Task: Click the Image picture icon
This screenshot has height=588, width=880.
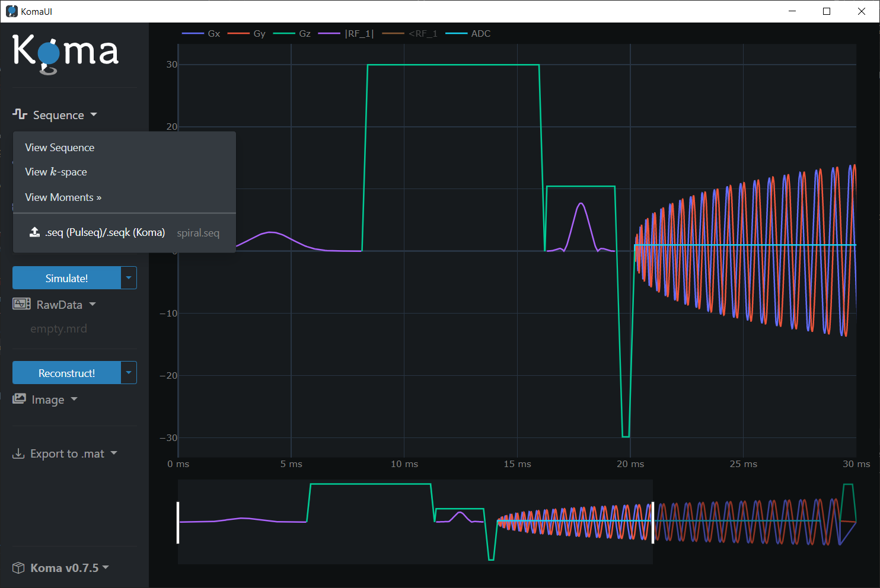Action: (x=20, y=399)
